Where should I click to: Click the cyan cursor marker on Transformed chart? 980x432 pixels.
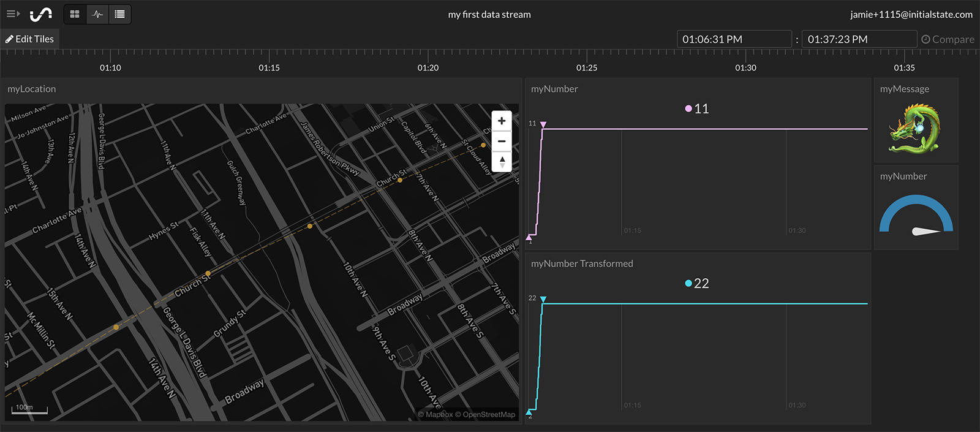[543, 300]
